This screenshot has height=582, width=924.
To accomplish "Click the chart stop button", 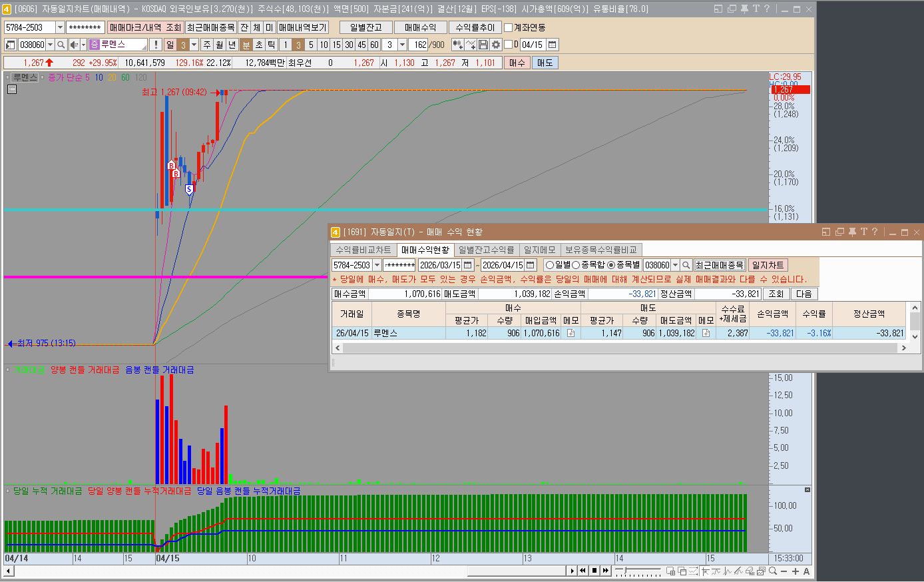I will [594, 571].
